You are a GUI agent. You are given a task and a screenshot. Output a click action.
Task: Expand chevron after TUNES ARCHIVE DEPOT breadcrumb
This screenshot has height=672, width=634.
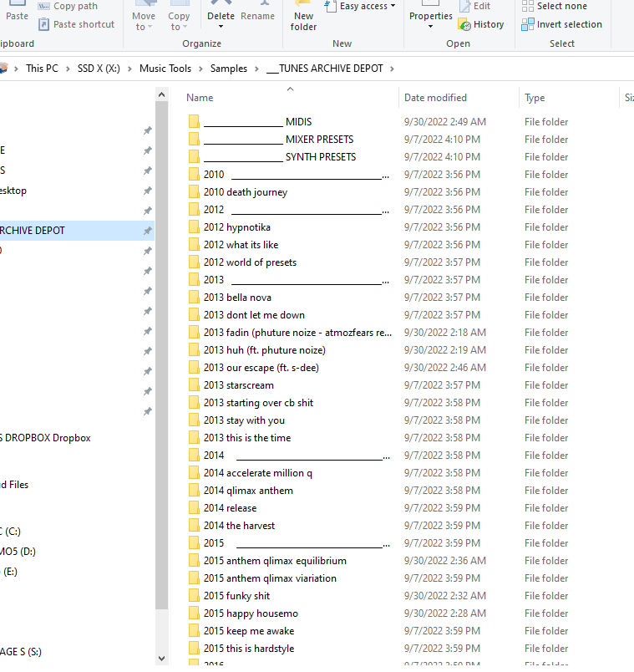pos(392,69)
